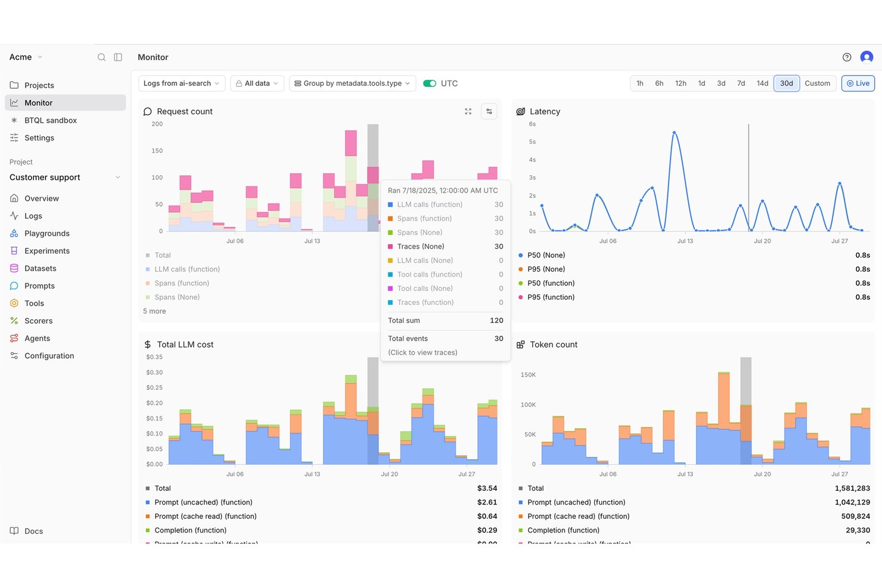Select the 14d time range

pyautogui.click(x=762, y=83)
